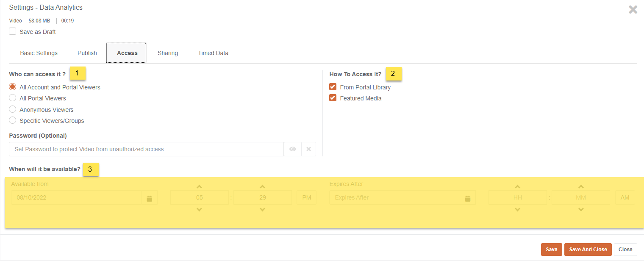Image resolution: width=644 pixels, height=261 pixels.
Task: Decrease the Available from minutes value
Action: [x=263, y=209]
